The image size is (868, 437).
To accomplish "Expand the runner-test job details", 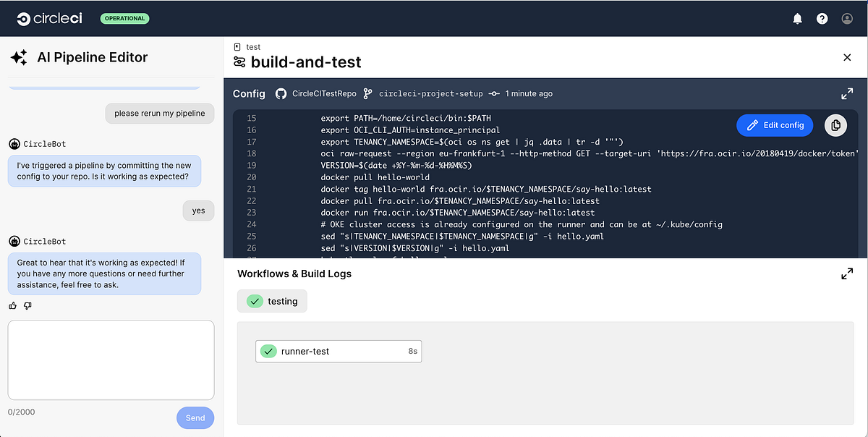I will point(338,351).
